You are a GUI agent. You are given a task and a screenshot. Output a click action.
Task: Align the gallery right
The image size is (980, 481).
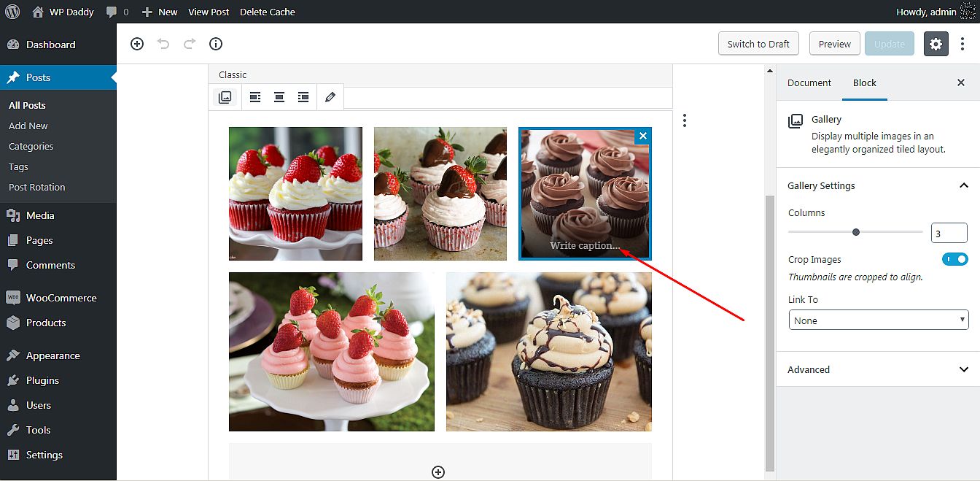(x=303, y=97)
